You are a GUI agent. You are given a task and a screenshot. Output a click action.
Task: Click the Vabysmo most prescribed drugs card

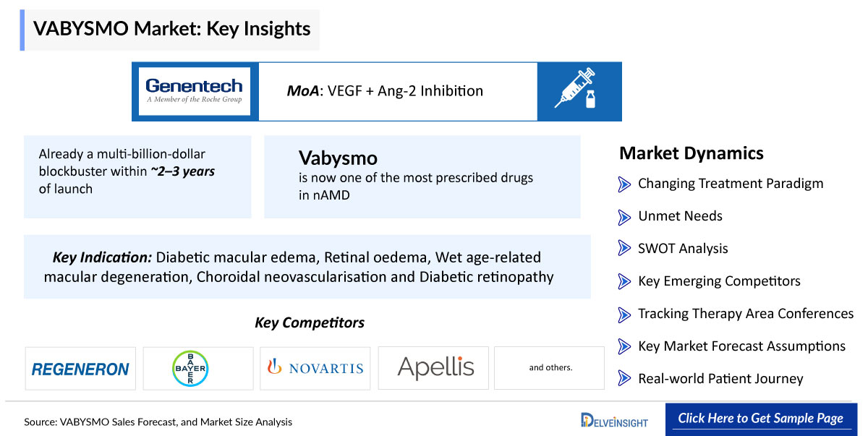coord(422,176)
